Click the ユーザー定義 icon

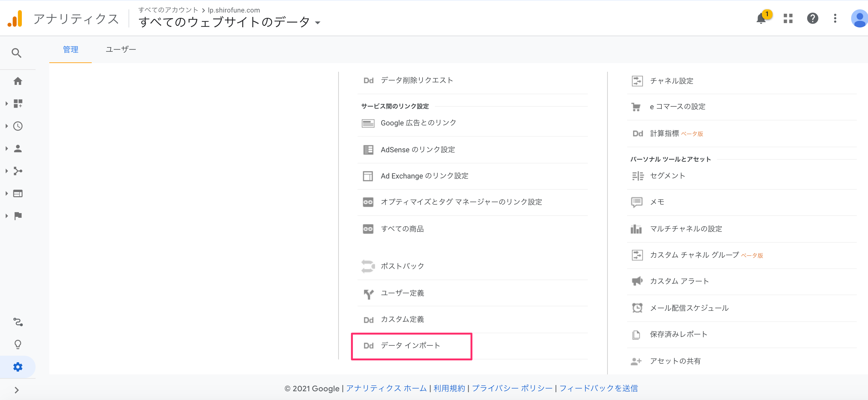[368, 294]
